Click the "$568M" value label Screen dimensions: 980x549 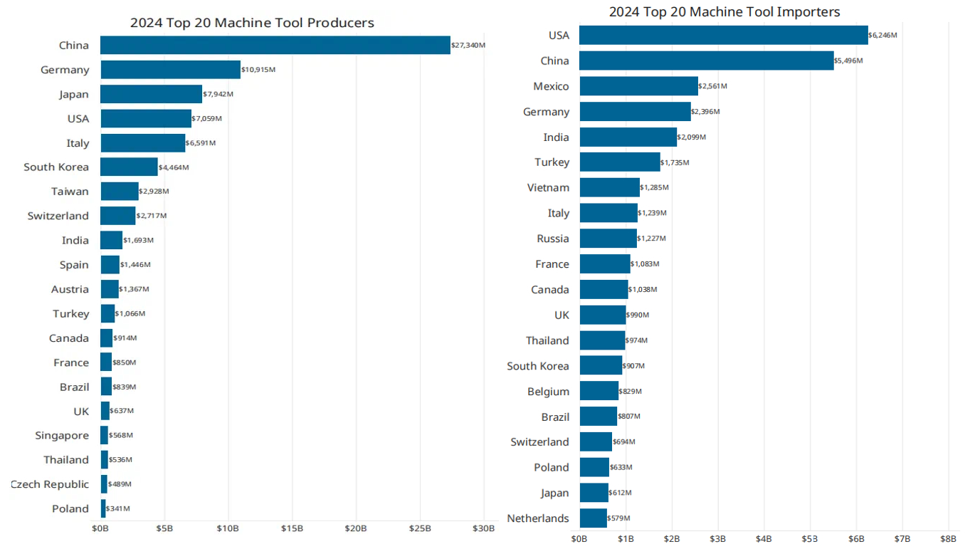[121, 436]
